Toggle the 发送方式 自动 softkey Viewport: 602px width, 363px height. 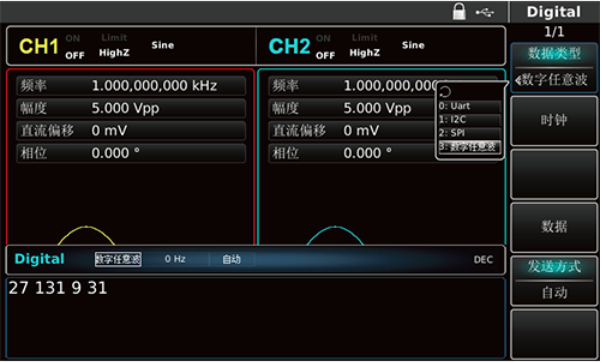554,280
